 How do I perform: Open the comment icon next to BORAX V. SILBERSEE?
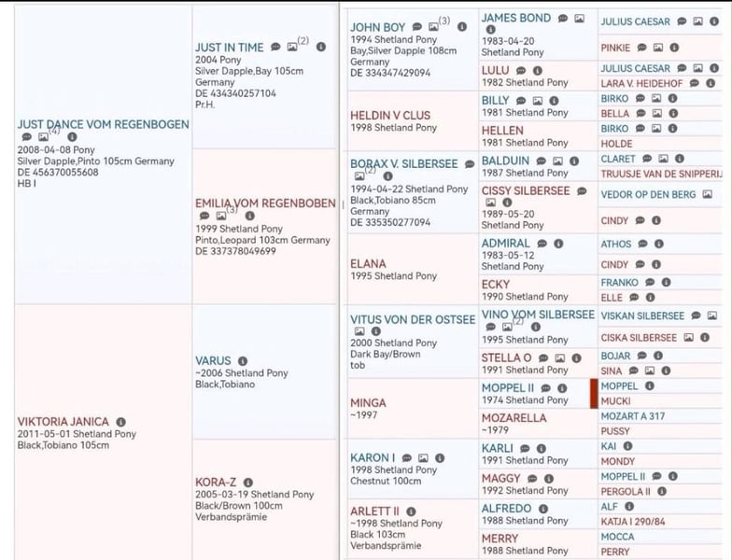coord(470,164)
